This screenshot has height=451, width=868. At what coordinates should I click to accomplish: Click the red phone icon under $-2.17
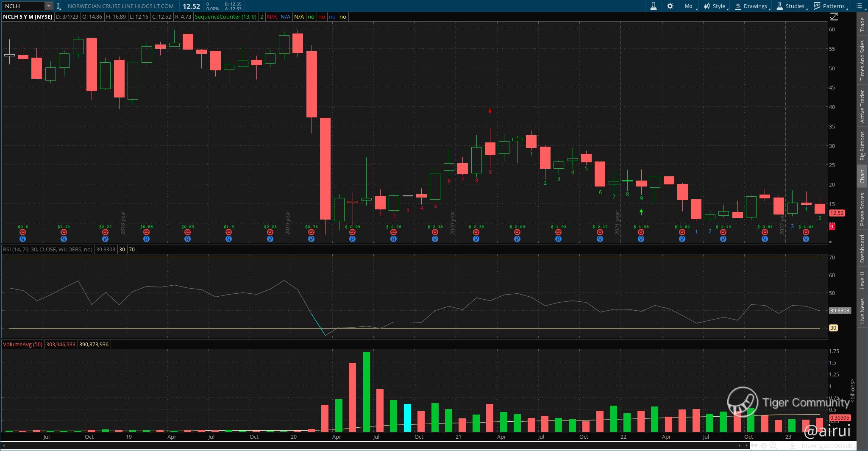pos(600,232)
